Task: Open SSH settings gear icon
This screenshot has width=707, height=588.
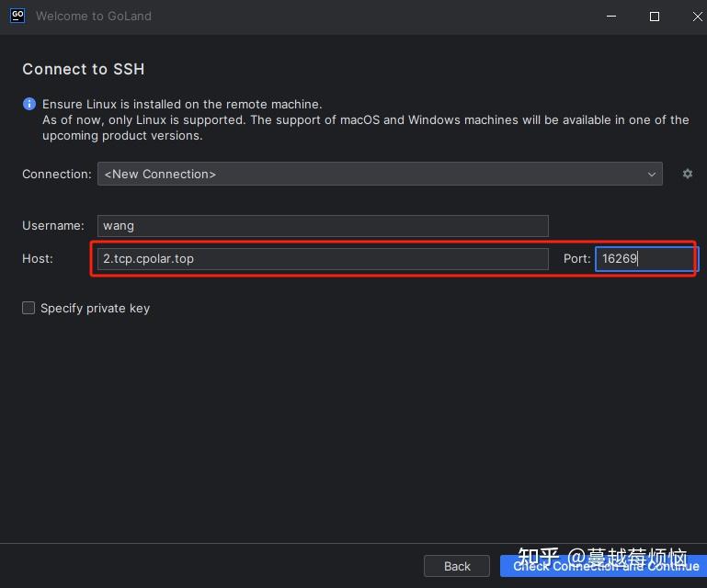Action: 687,174
